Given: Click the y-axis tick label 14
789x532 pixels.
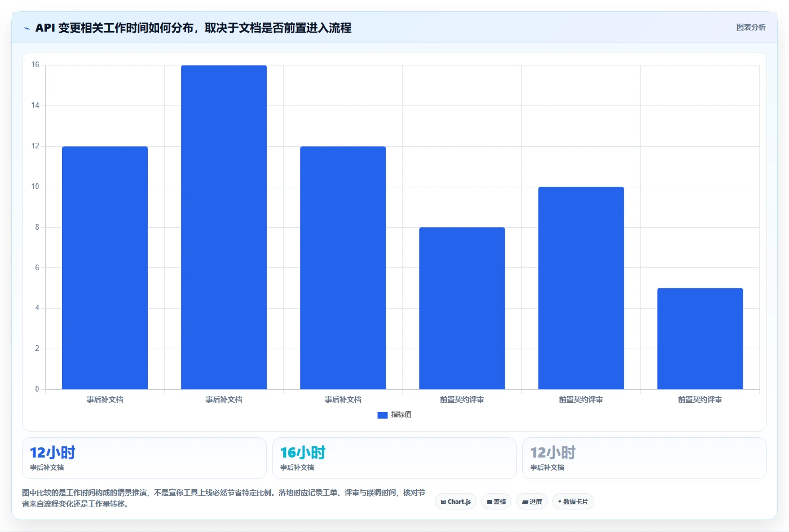Looking at the screenshot, I should (36, 105).
